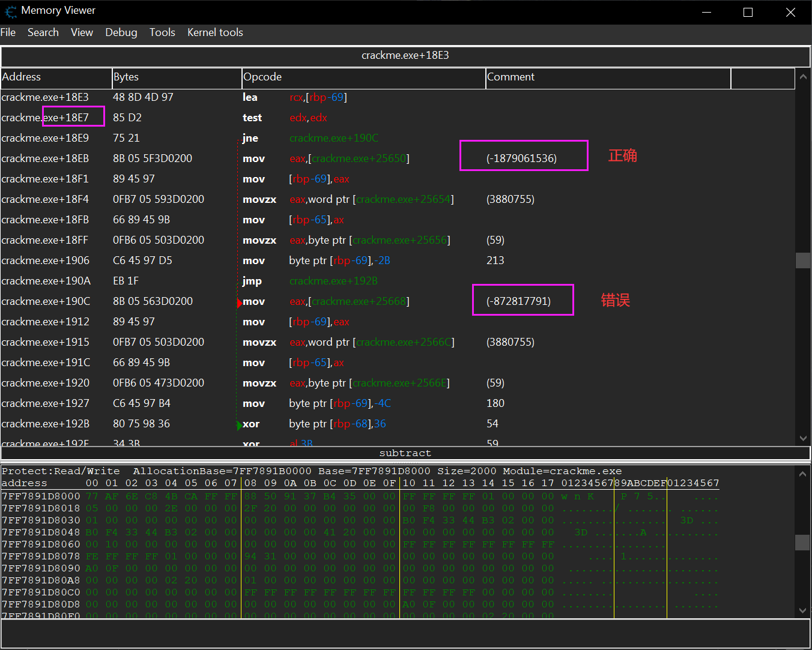Viewport: 812px width, 650px height.
Task: Select the jmp crackme.exe+192B row
Action: [398, 281]
